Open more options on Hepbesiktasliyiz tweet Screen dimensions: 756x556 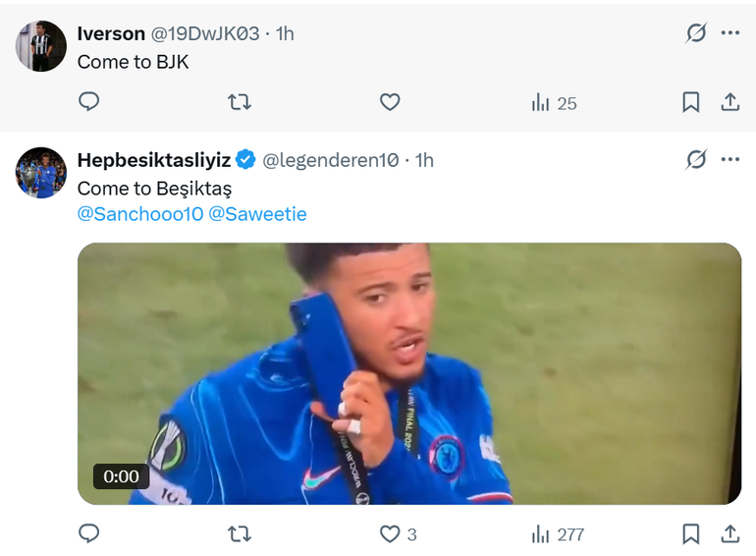tap(729, 160)
